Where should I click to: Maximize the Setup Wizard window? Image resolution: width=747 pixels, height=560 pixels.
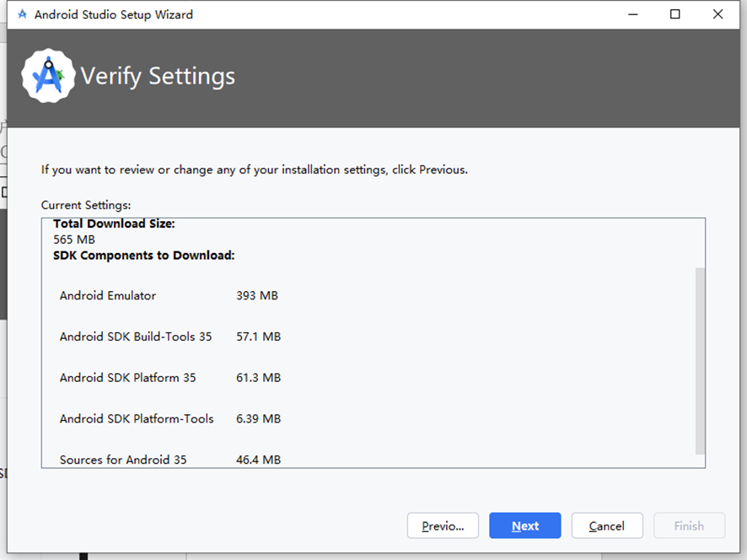click(x=675, y=14)
